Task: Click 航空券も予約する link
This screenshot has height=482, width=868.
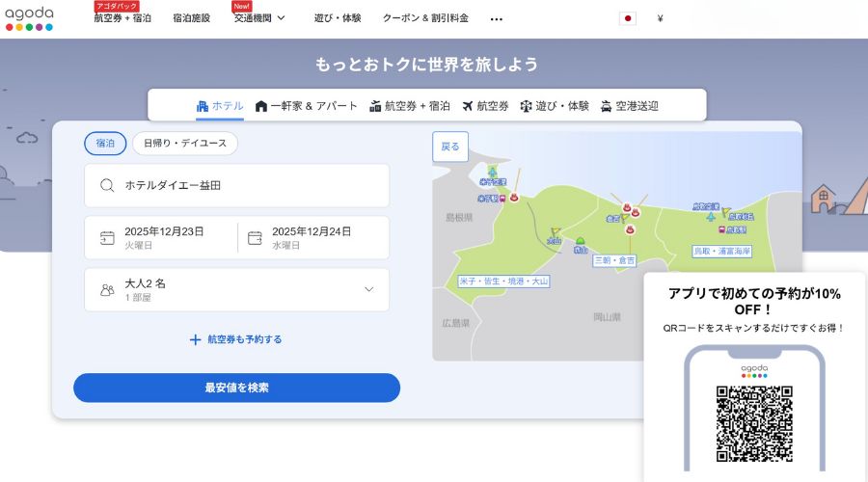Action: coord(236,339)
